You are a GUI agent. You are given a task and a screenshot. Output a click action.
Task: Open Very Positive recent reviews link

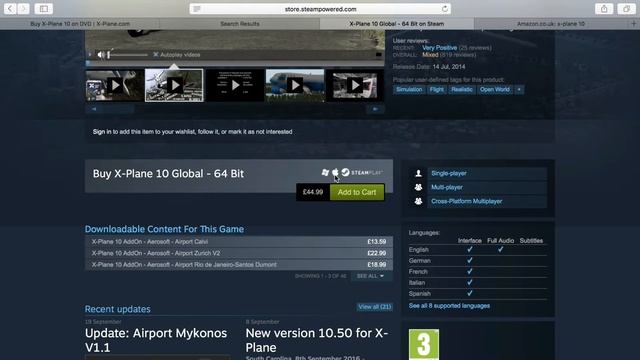(x=440, y=48)
